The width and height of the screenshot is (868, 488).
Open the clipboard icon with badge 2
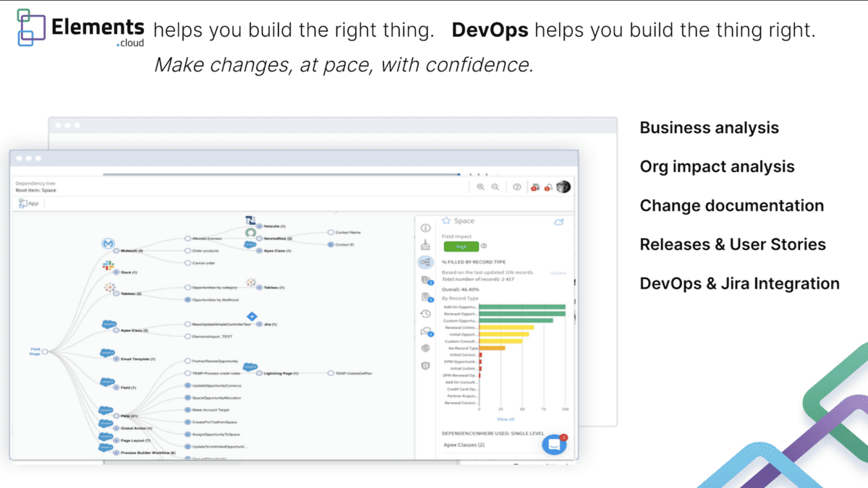click(426, 296)
